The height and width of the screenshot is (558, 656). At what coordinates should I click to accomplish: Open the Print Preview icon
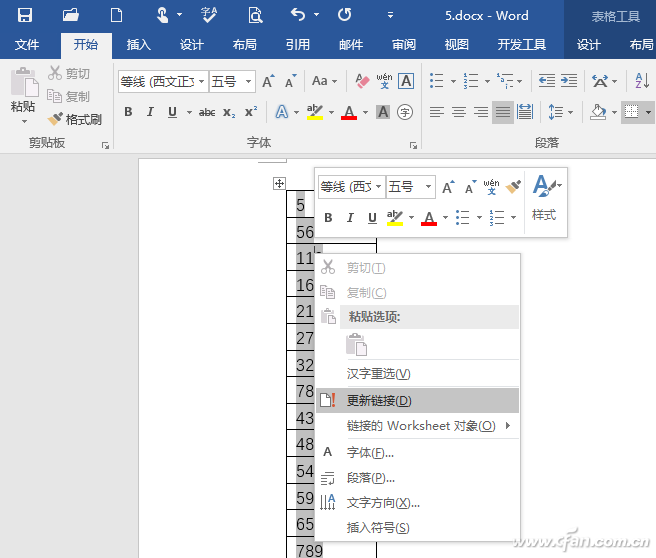coord(255,15)
